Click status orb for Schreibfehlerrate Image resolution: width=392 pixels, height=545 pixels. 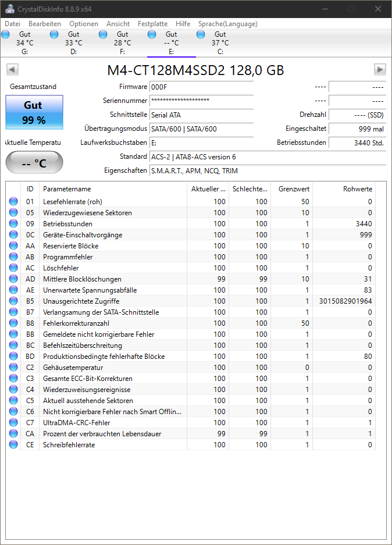(13, 444)
